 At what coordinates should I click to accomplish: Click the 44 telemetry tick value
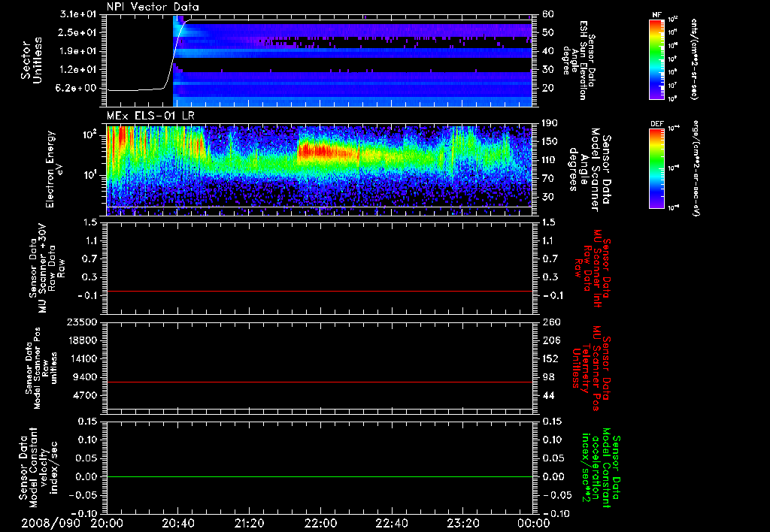coord(547,395)
